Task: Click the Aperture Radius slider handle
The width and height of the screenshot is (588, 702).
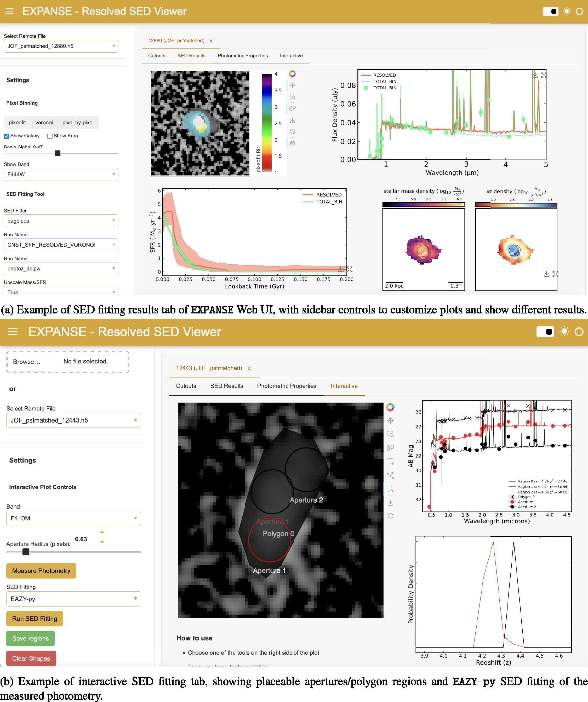Action: (x=26, y=552)
